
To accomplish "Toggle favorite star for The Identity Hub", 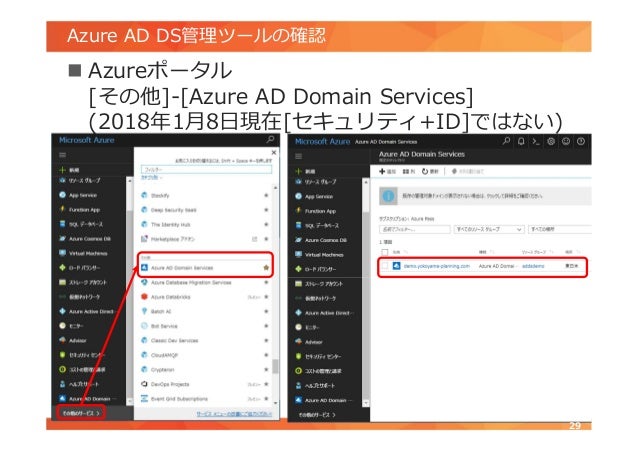I will point(266,224).
